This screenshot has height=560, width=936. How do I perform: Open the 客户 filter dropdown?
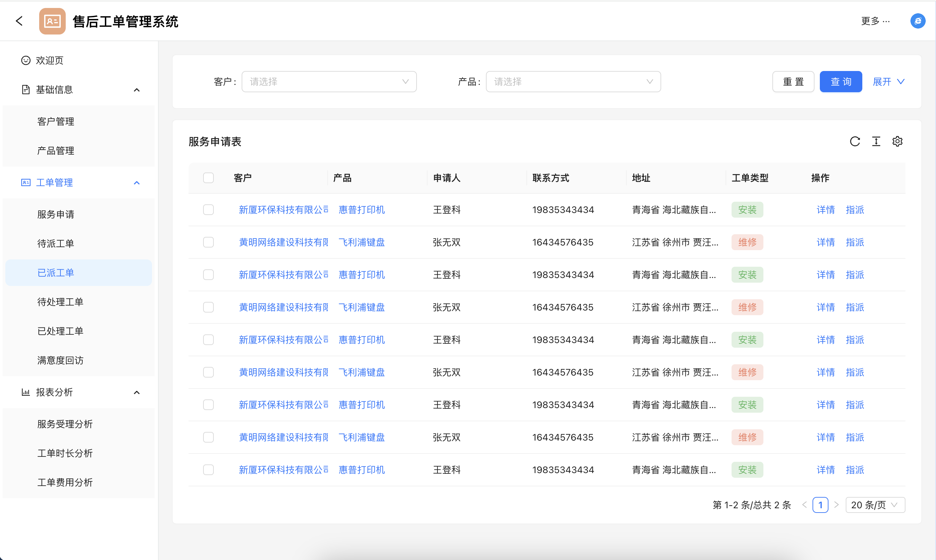click(x=329, y=82)
